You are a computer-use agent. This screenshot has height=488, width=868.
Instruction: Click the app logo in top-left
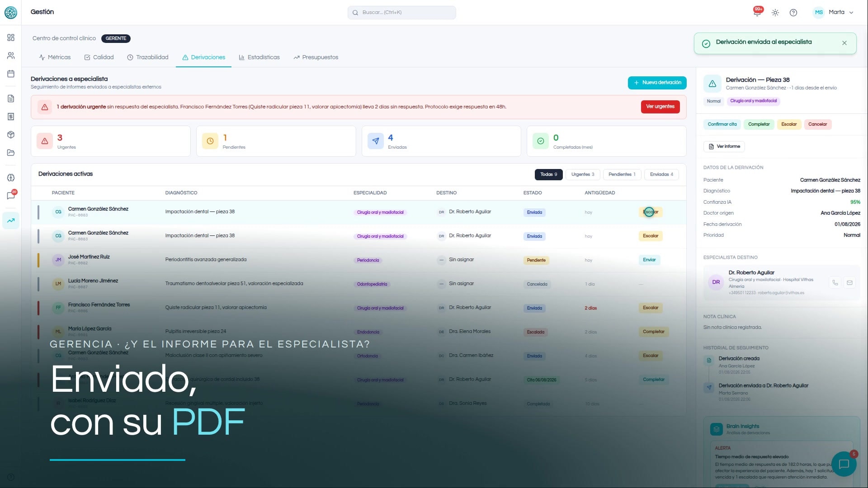click(x=11, y=13)
